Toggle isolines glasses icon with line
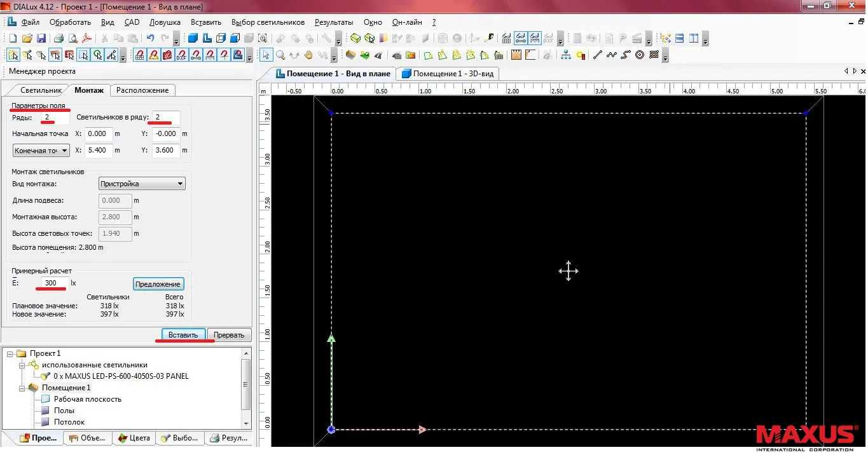868x464 pixels. (521, 38)
